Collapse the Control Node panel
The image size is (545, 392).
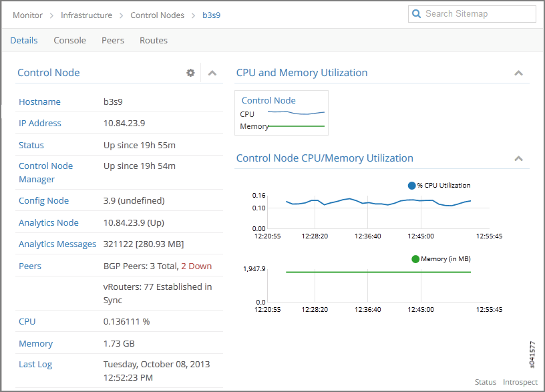212,73
